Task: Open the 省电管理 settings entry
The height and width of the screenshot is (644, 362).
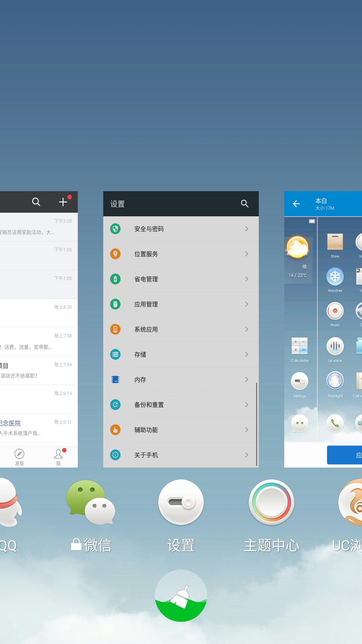Action: pyautogui.click(x=181, y=279)
